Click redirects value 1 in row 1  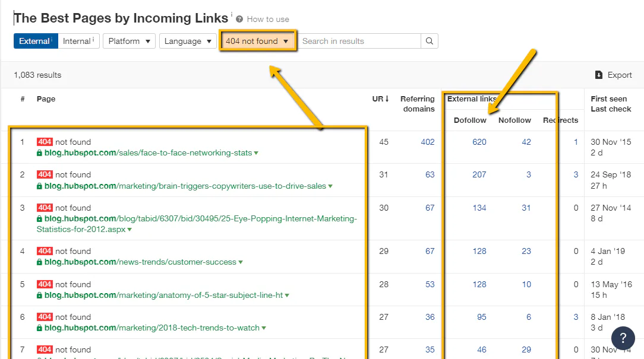point(576,142)
